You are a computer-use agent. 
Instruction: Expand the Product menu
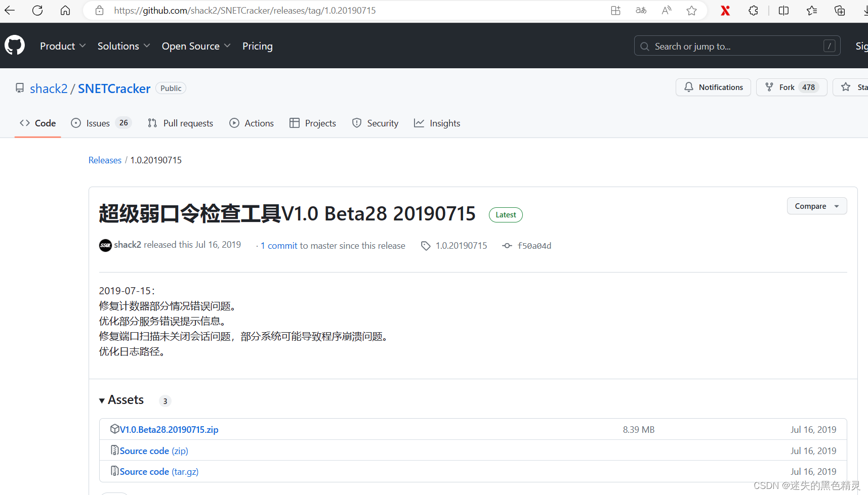pyautogui.click(x=63, y=46)
